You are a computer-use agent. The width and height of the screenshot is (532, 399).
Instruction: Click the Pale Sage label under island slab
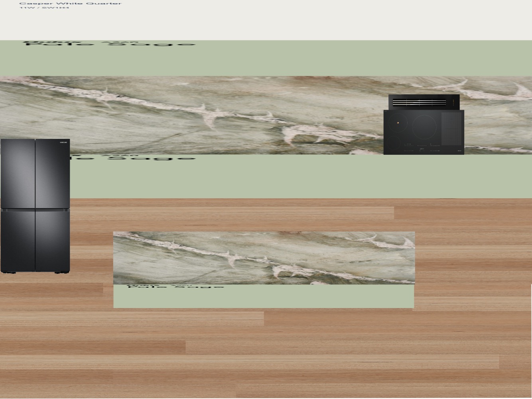pyautogui.click(x=175, y=286)
